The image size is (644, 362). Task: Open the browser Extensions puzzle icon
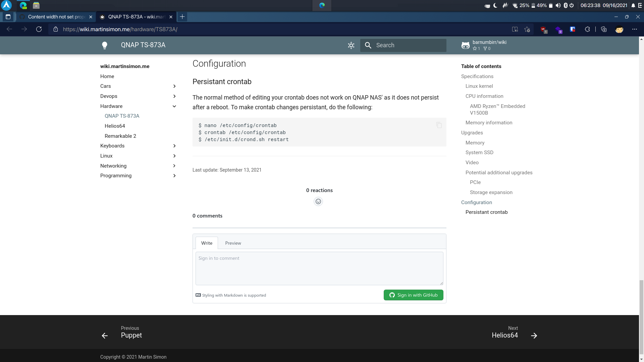[588, 29]
